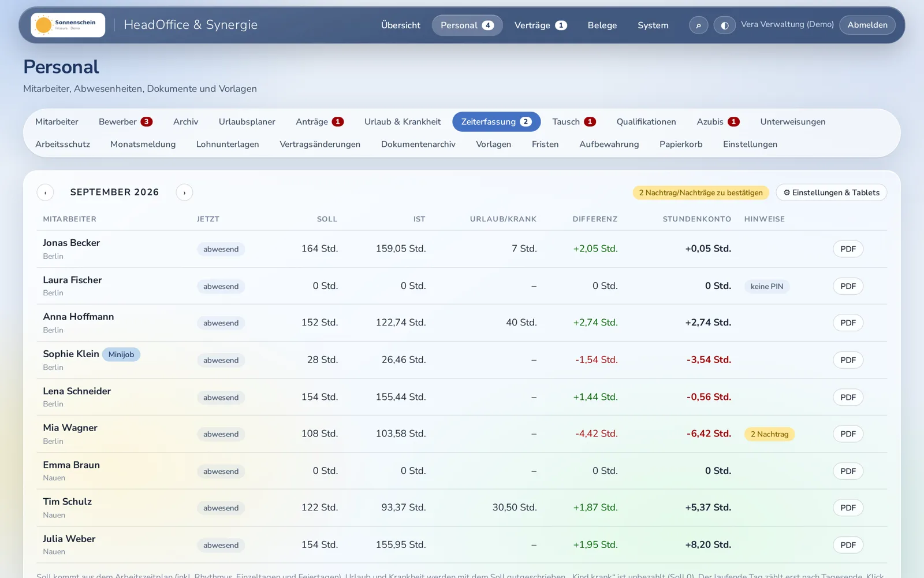Open the search icon button
This screenshot has height=578, width=924.
pos(698,25)
